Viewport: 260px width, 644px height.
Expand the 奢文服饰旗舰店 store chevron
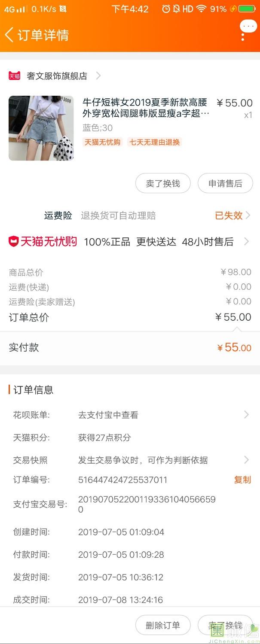pos(98,76)
